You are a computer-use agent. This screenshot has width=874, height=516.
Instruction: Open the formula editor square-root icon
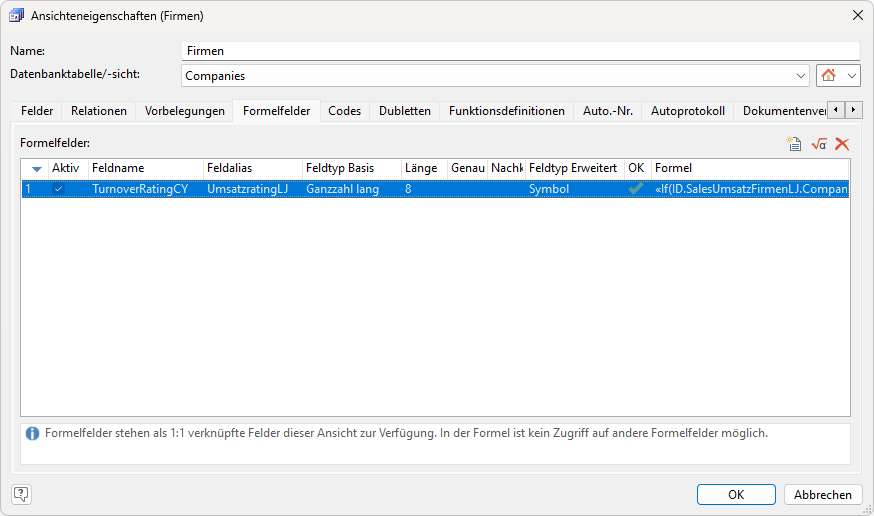click(x=819, y=144)
